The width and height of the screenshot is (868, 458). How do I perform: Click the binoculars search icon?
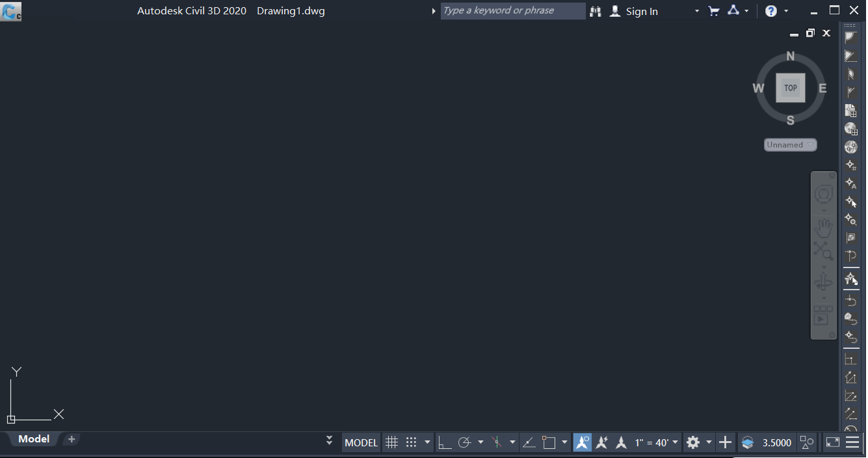596,11
